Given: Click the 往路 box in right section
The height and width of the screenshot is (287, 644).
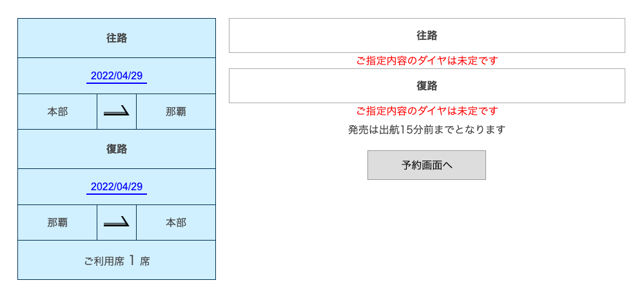Looking at the screenshot, I should coord(427,35).
